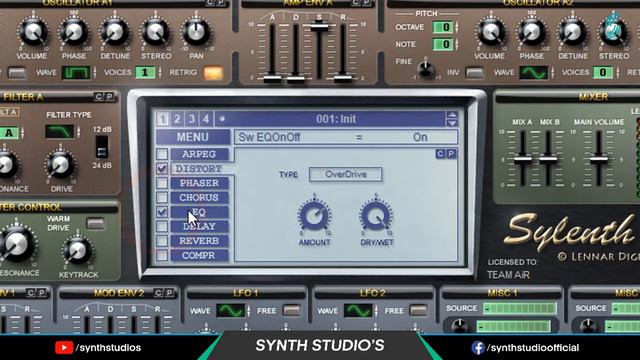This screenshot has height=360, width=640.
Task: Switch to part tab 4
Action: pos(206,119)
